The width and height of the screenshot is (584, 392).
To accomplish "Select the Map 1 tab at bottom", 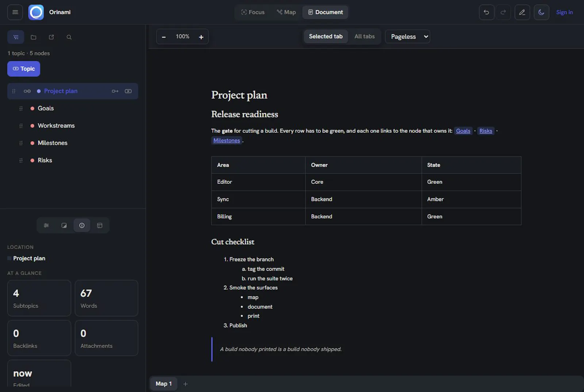I will pos(164,384).
